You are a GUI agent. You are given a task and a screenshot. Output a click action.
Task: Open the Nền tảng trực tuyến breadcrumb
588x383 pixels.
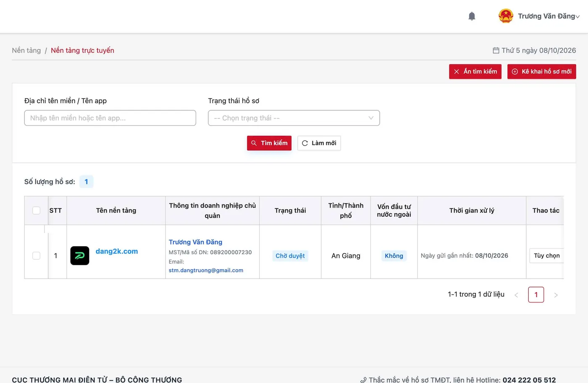[x=82, y=50]
